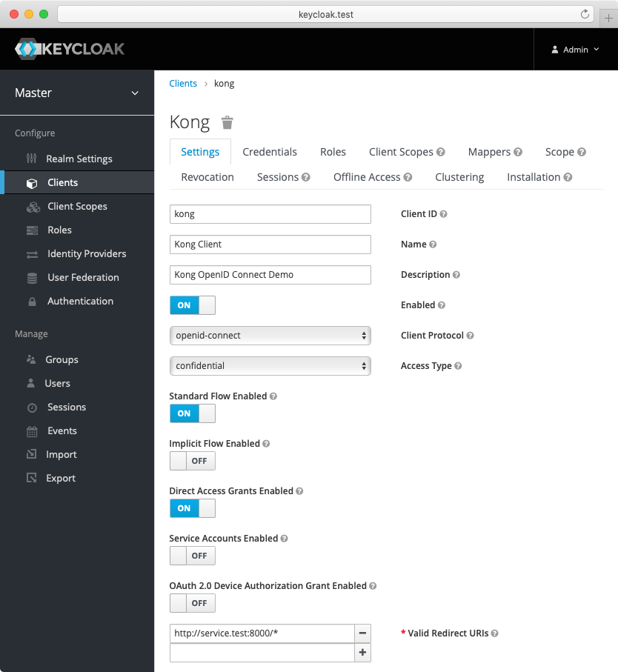Viewport: 618px width, 672px height.
Task: Enable the Service Accounts Enabled switch
Action: [x=193, y=556]
